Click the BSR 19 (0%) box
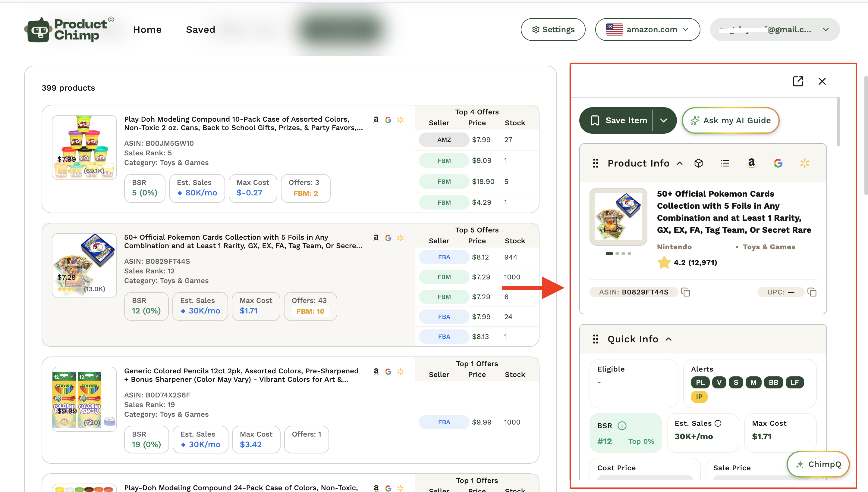Image resolution: width=868 pixels, height=492 pixels. (x=146, y=440)
